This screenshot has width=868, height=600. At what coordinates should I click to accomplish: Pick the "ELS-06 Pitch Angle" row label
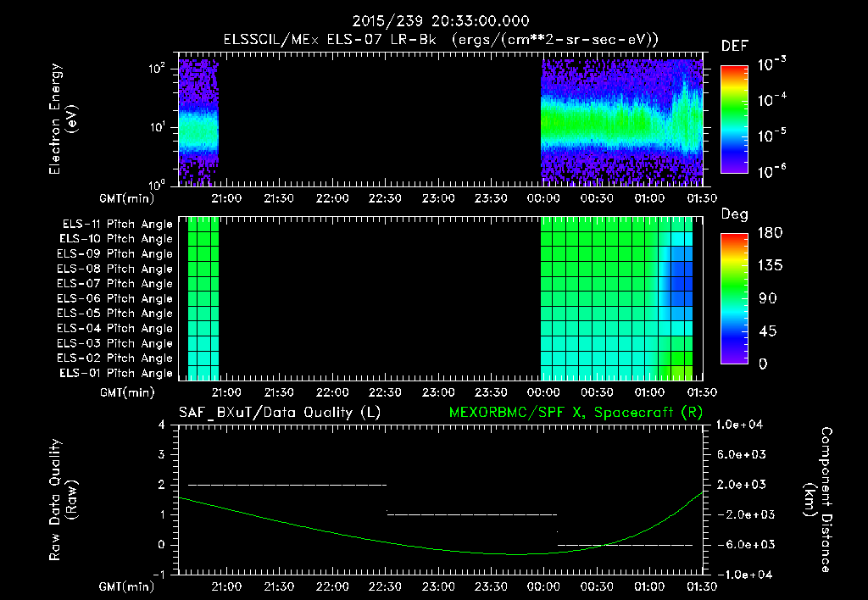coord(114,299)
